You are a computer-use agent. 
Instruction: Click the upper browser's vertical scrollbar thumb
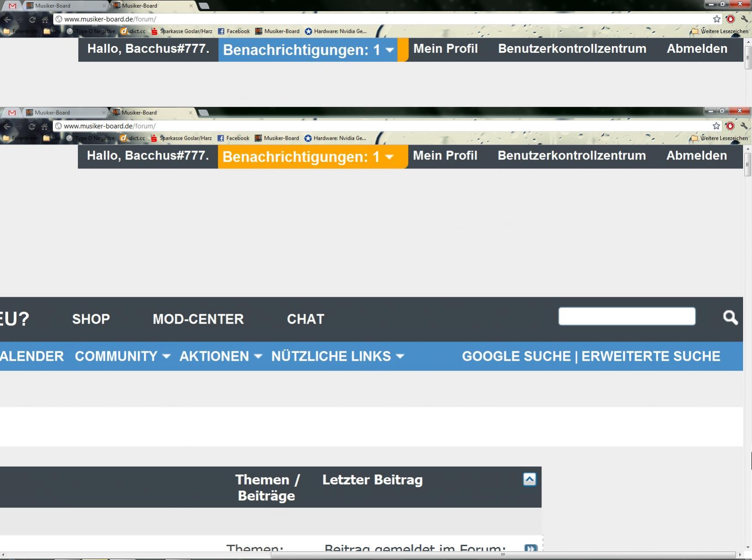748,58
